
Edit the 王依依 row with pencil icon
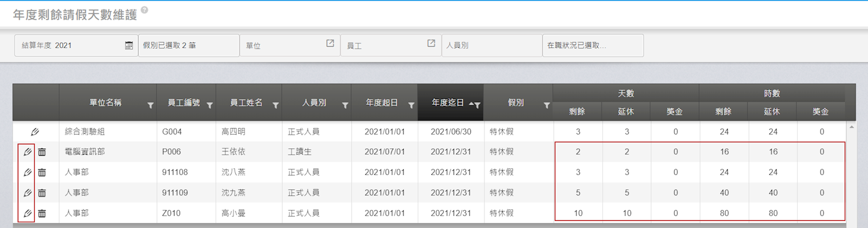[x=27, y=152]
